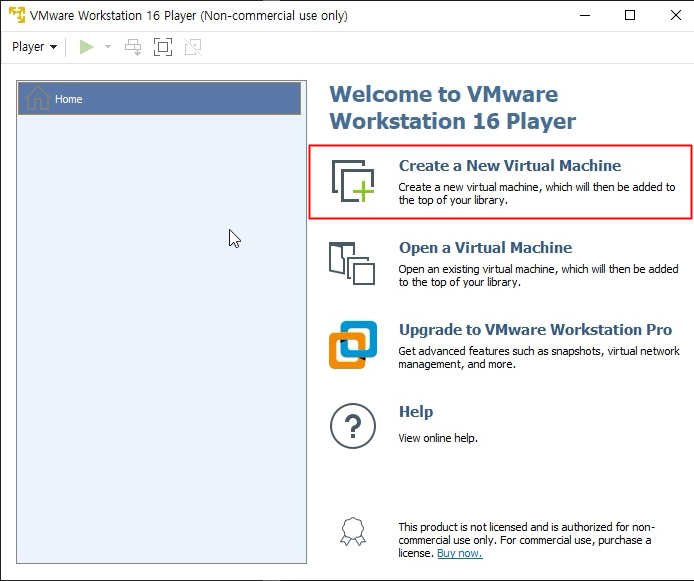The image size is (694, 581).
Task: Click the Home house icon
Action: click(38, 98)
